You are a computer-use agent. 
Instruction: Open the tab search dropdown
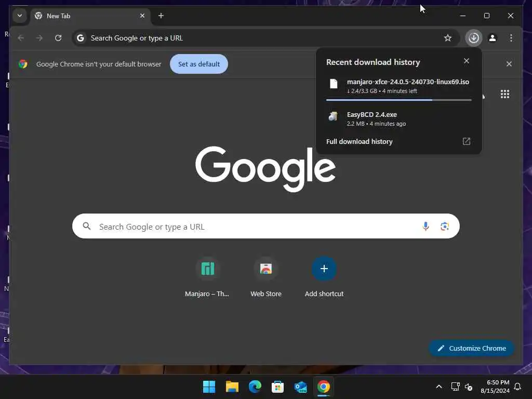[x=20, y=16]
